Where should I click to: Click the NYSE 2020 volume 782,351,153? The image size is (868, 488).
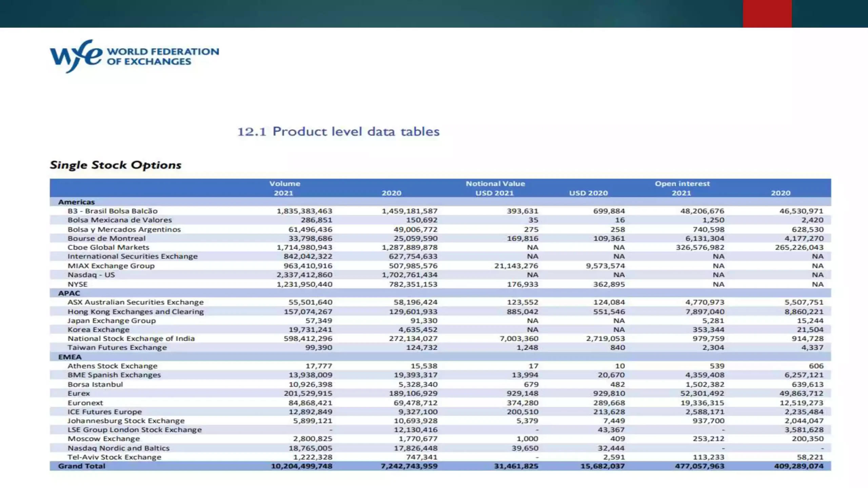pyautogui.click(x=413, y=284)
